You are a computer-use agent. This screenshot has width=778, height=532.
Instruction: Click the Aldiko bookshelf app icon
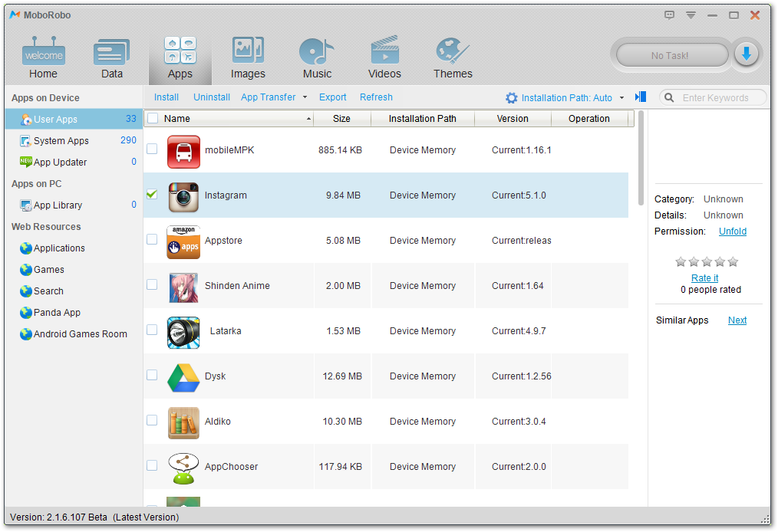[183, 423]
